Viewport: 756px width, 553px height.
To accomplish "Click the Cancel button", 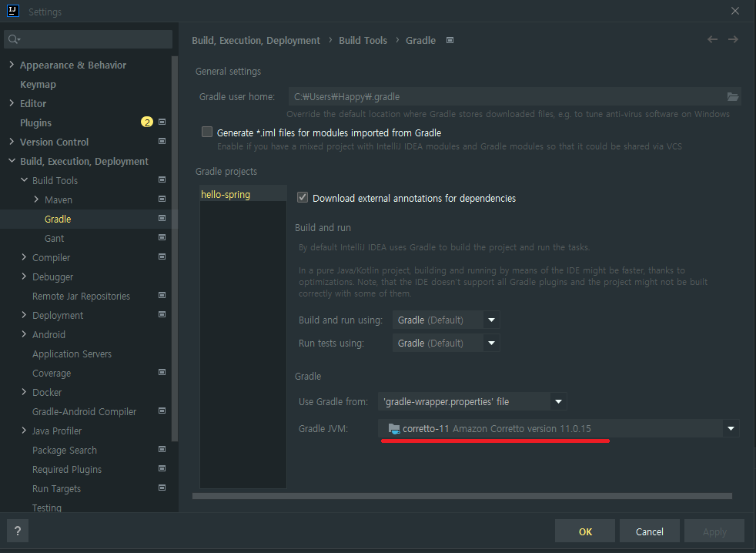I will 650,531.
